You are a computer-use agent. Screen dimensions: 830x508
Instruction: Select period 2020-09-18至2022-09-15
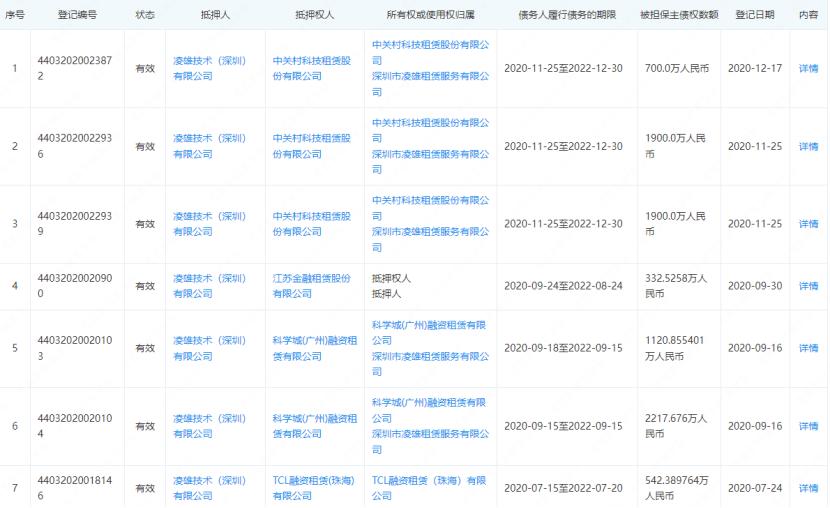563,348
